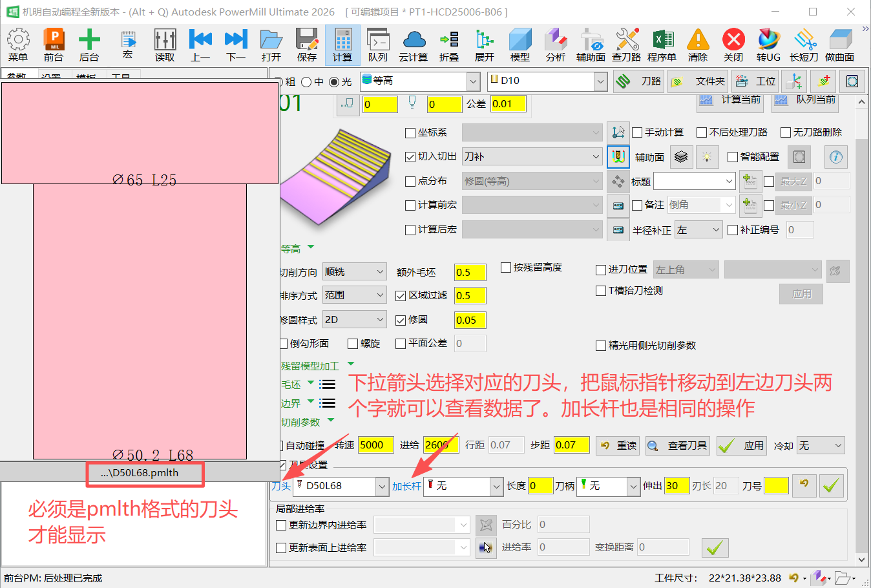The height and width of the screenshot is (588, 871).
Task: Uncheck the 切入切出 checkbox
Action: pos(410,157)
